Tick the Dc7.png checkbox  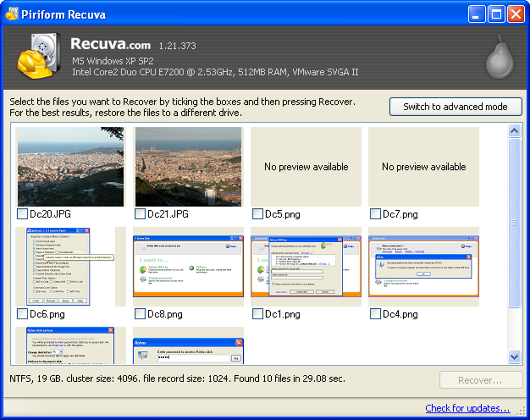pos(375,214)
